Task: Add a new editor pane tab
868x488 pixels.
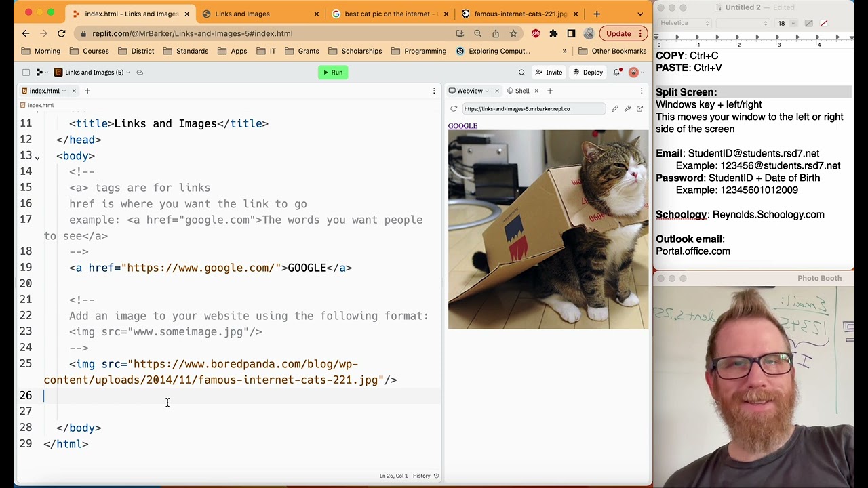Action: [x=87, y=91]
